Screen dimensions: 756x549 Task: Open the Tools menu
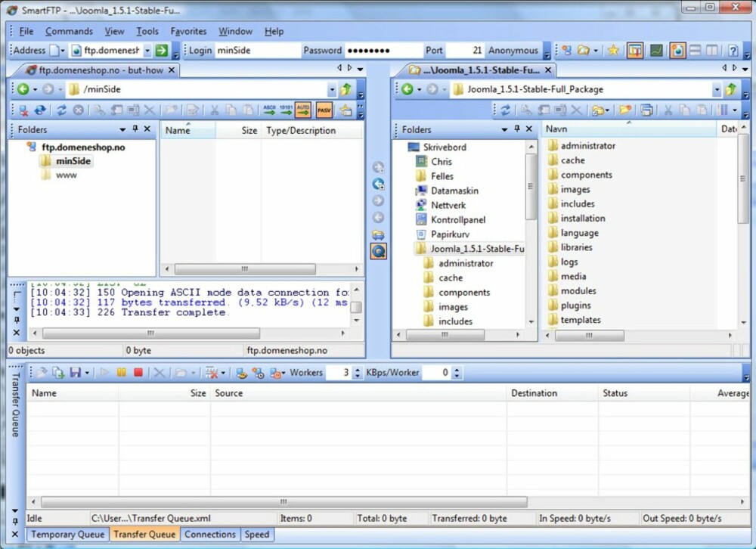click(x=147, y=31)
